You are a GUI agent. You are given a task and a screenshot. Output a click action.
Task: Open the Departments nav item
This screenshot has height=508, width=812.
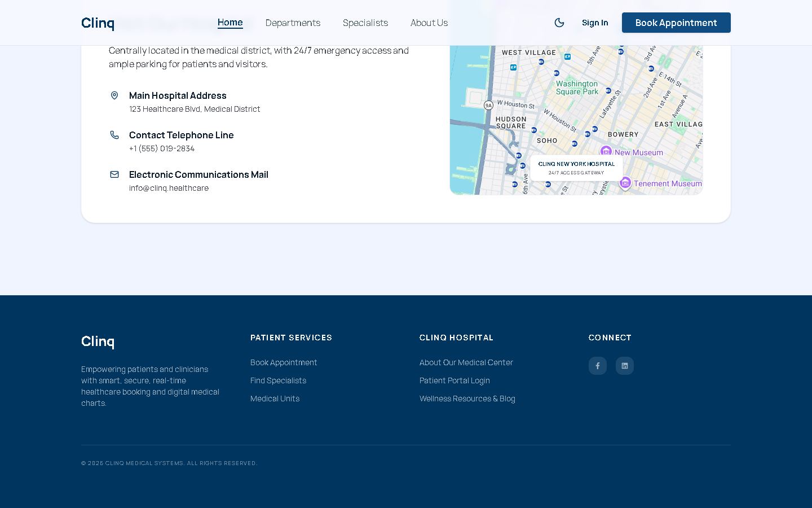(293, 23)
